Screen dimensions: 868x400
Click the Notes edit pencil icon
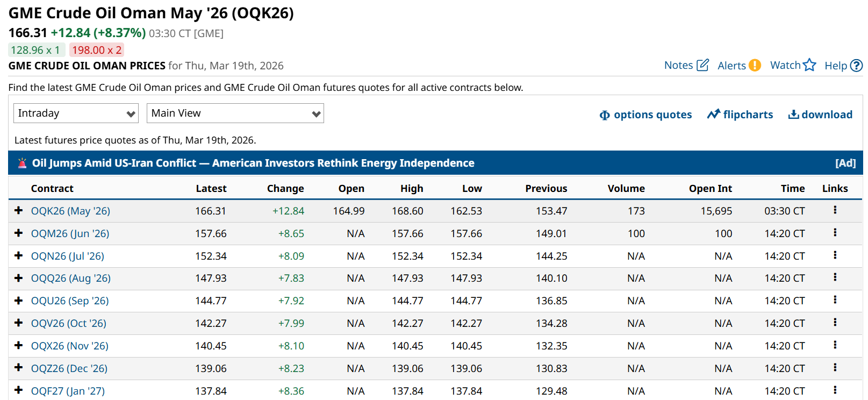[x=702, y=65]
